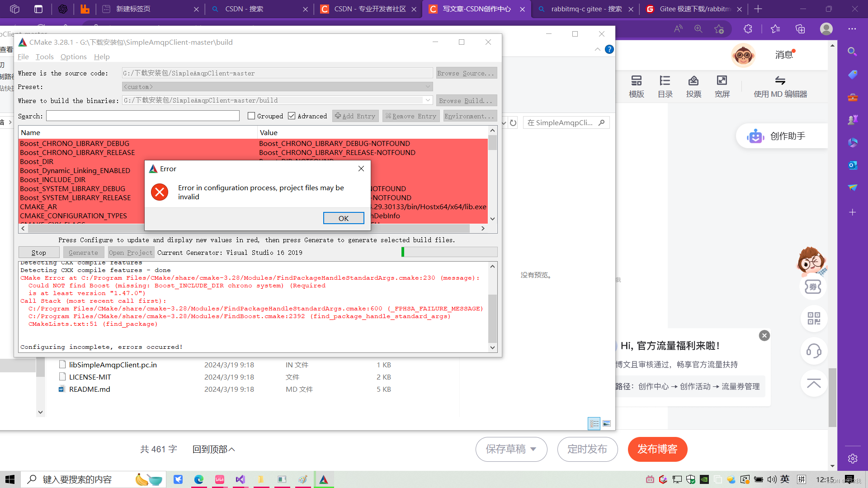Switch file view mode near bottom right
Screen dimensions: 868x488
point(607,423)
